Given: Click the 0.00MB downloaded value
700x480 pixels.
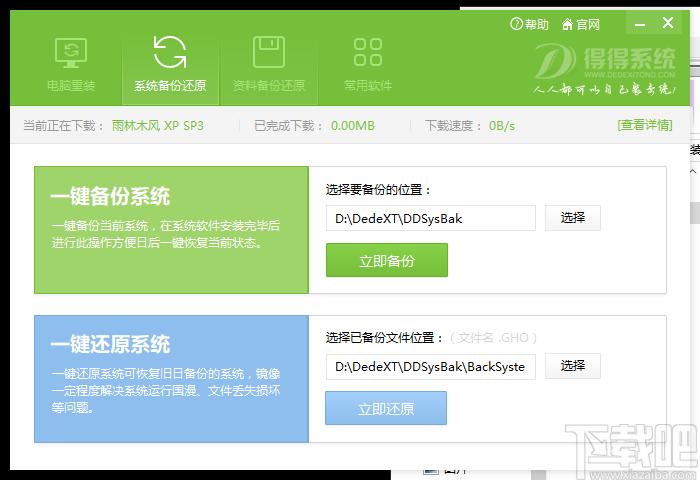Looking at the screenshot, I should pos(353,126).
